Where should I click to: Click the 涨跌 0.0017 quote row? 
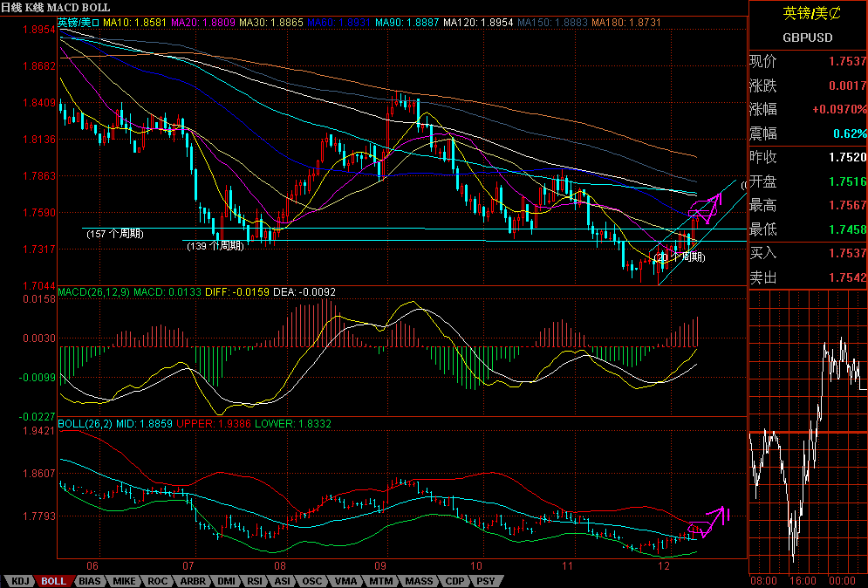coord(808,85)
